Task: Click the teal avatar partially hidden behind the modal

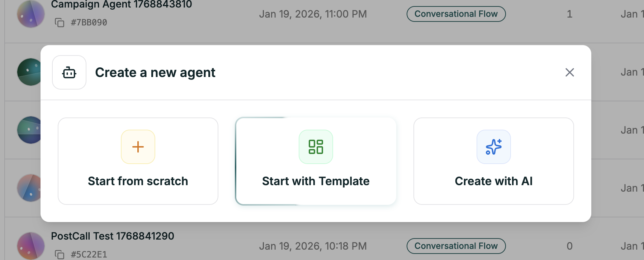Action: [25, 72]
